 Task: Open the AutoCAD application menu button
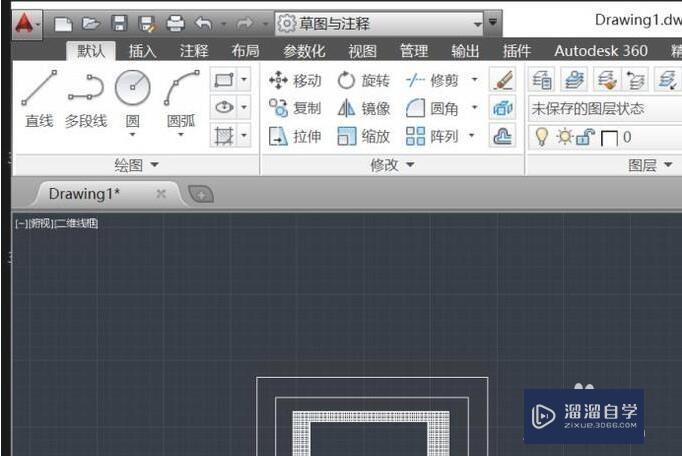26,24
